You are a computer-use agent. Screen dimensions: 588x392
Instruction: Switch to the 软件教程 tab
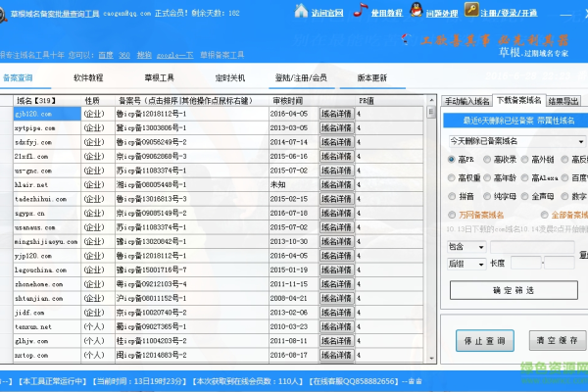point(116,77)
